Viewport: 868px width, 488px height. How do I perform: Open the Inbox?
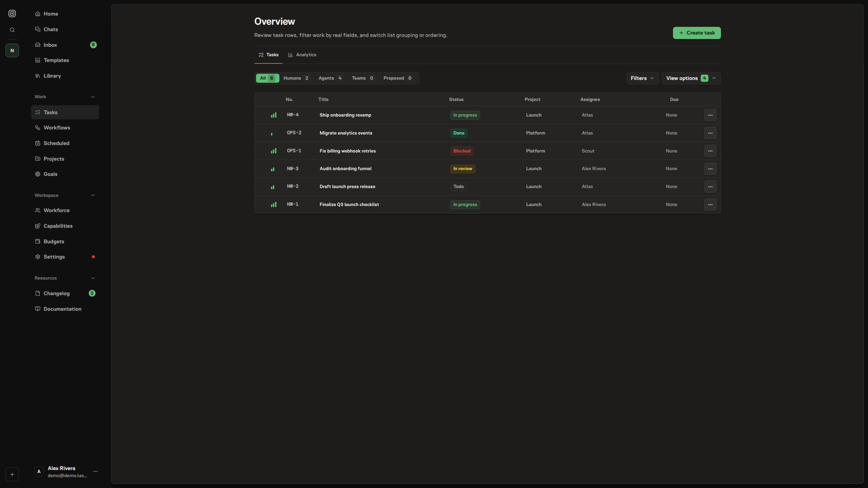65,45
